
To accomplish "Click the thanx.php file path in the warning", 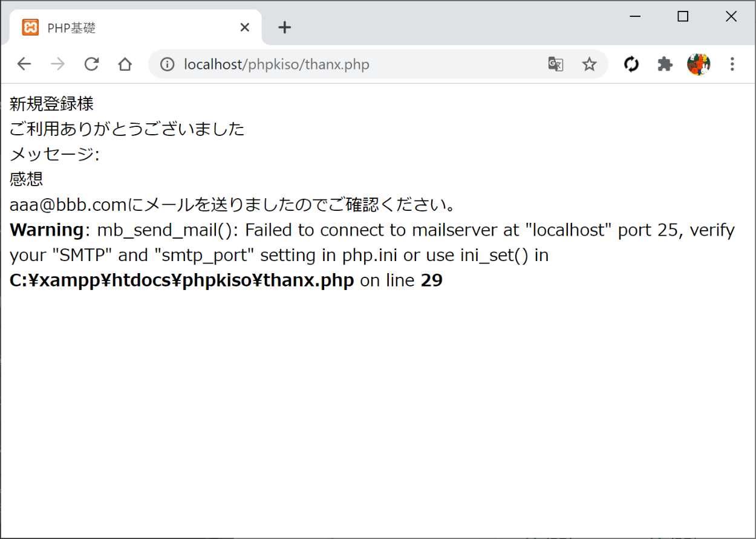I will click(x=181, y=280).
